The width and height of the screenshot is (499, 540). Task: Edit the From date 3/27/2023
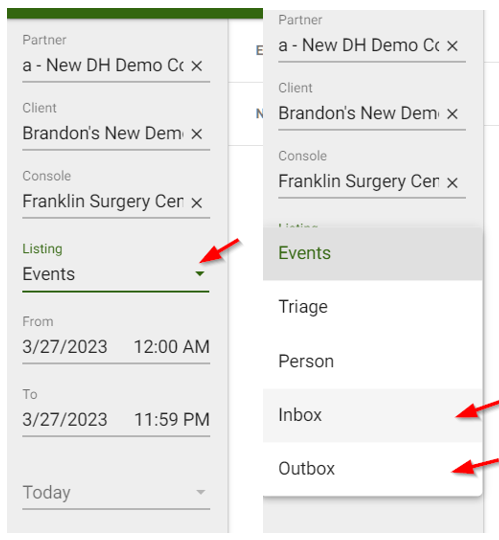pyautogui.click(x=65, y=346)
